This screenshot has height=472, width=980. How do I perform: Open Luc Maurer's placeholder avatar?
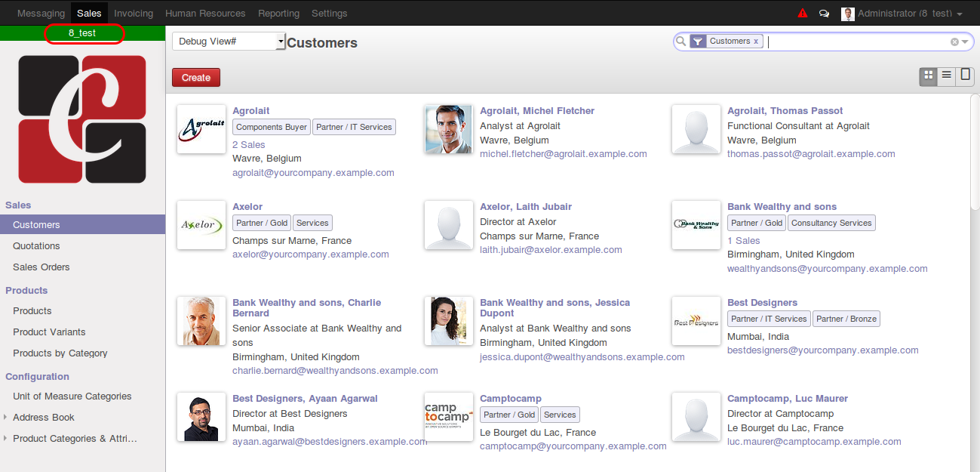click(x=696, y=417)
